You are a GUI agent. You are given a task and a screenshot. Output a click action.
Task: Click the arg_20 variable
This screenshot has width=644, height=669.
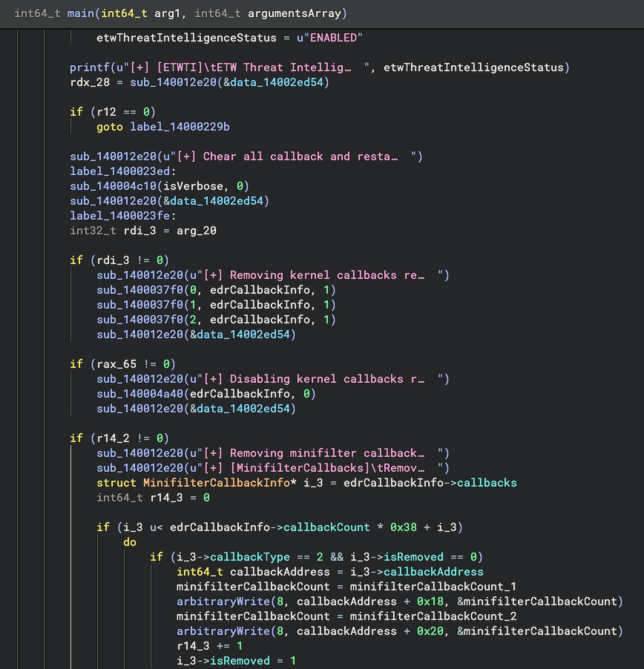coord(196,231)
